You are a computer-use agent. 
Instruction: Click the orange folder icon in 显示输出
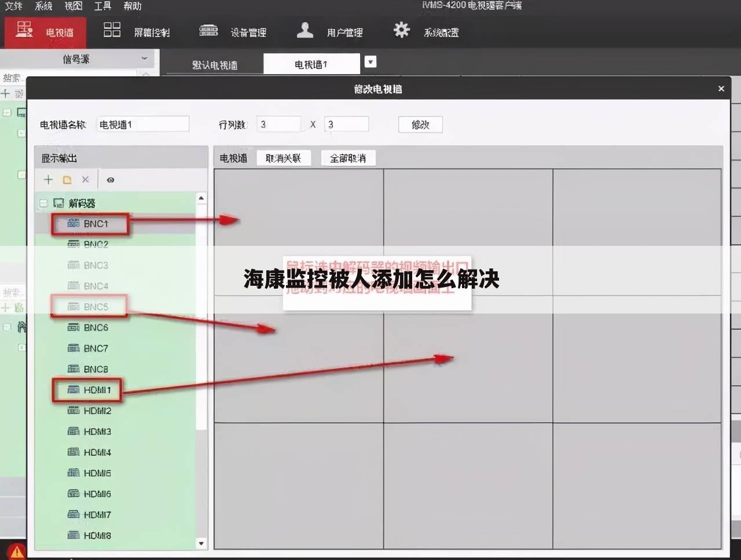pyautogui.click(x=67, y=180)
